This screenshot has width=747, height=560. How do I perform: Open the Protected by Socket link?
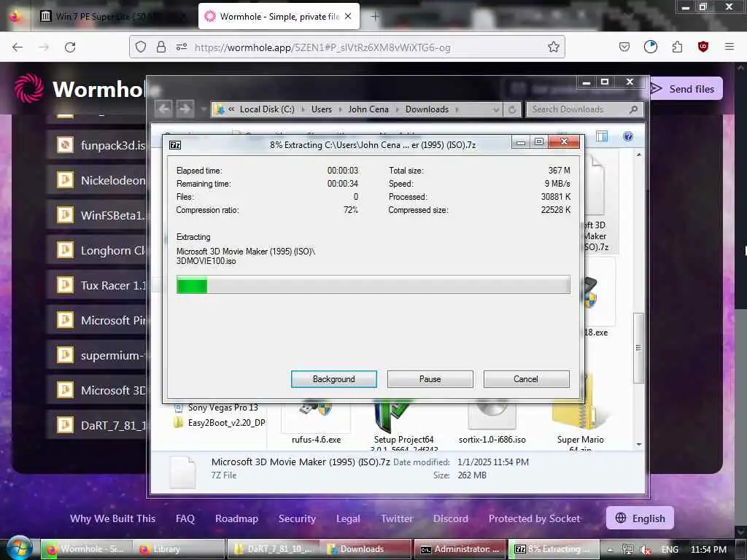point(534,518)
